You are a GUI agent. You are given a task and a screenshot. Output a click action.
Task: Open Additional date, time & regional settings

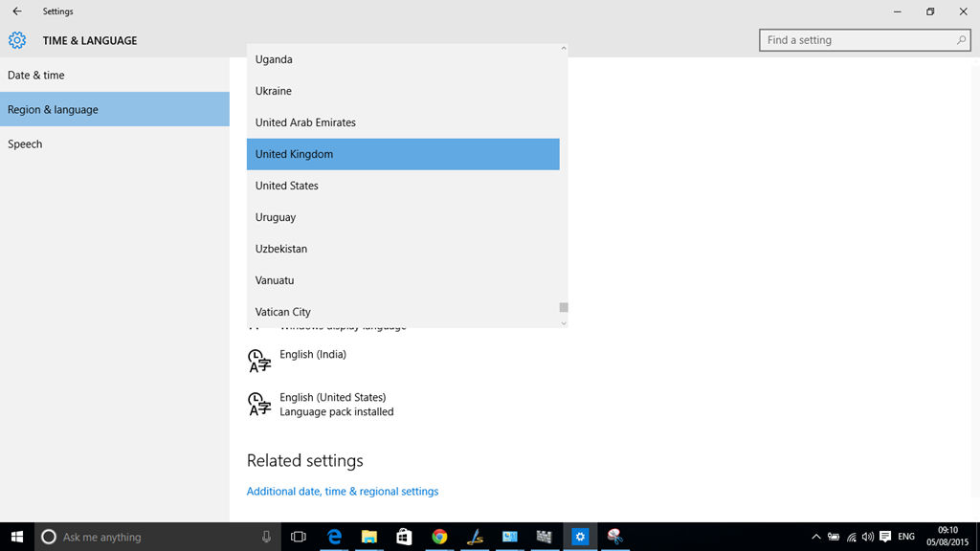pos(343,491)
